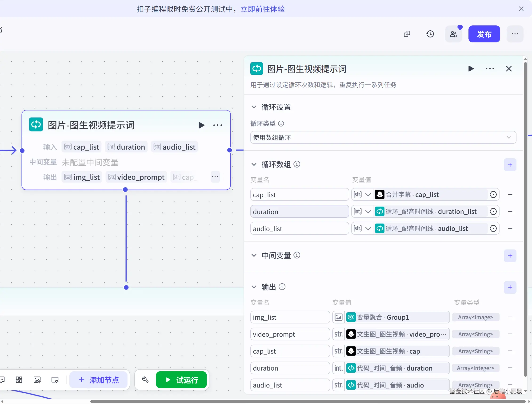532x404 pixels.
Task: Collapse the 循环设置 section
Action: [254, 107]
